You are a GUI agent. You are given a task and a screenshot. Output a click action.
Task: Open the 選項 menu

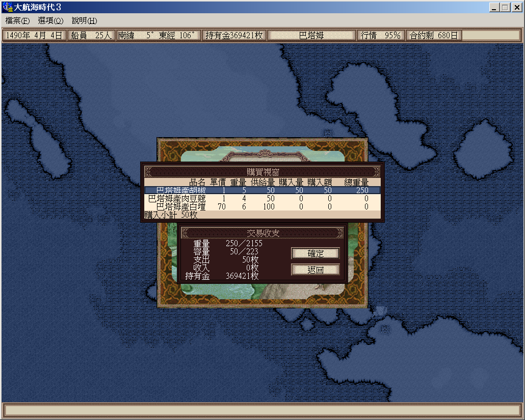[x=50, y=21]
